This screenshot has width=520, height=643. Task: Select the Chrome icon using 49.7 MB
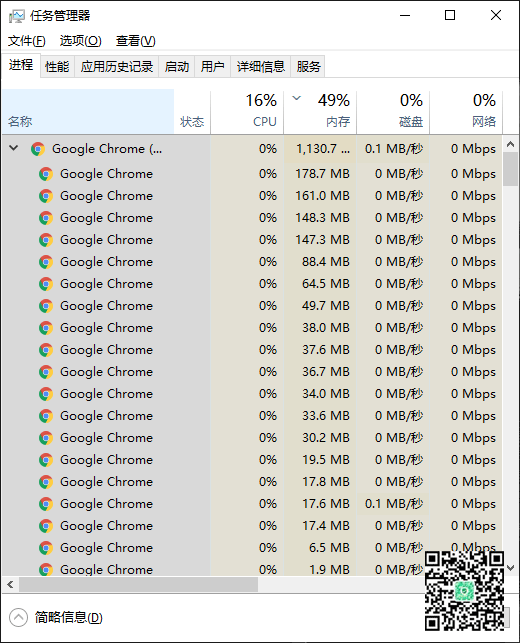click(46, 306)
